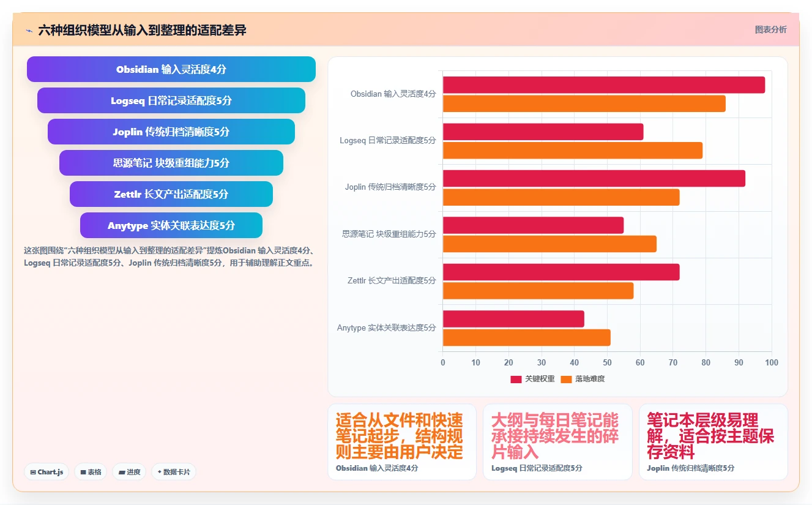Viewport: 812px width, 505px height.
Task: Select the 思源笔记 块级重组能力5分 funnel bar
Action: (171, 163)
